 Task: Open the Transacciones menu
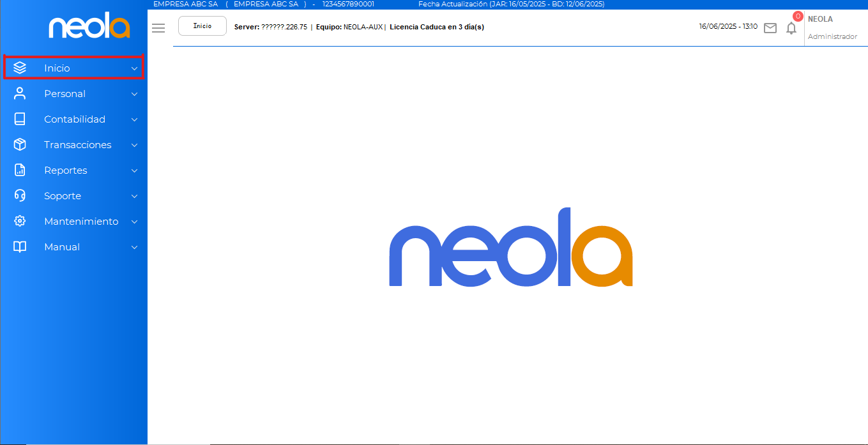pos(77,145)
